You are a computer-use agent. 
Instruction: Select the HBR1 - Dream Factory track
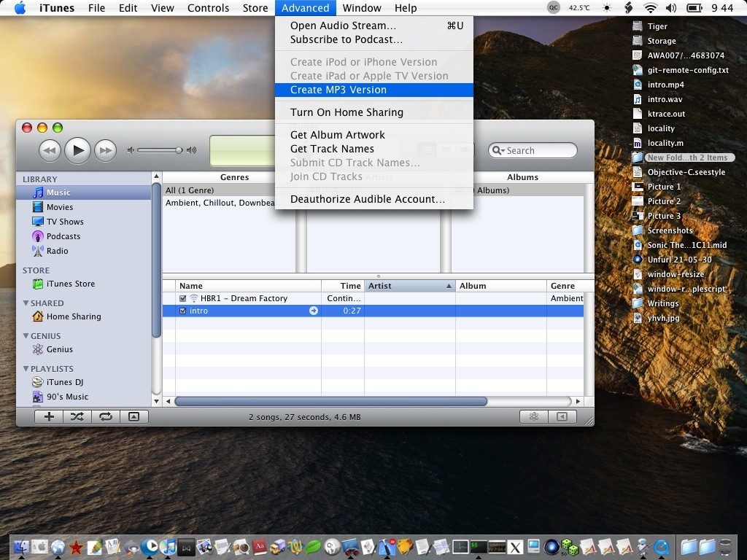click(x=373, y=298)
